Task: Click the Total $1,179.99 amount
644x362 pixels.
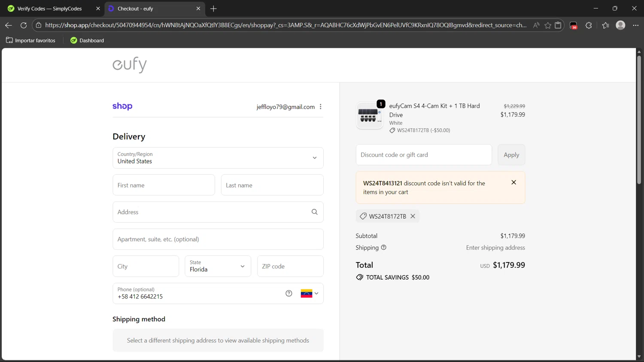Action: (509, 265)
